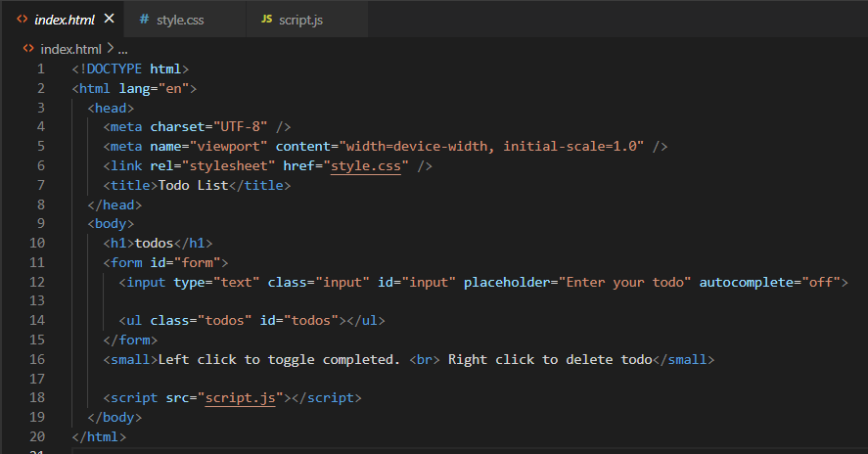Close the index.html tab
The width and height of the screenshot is (868, 454).
109,19
